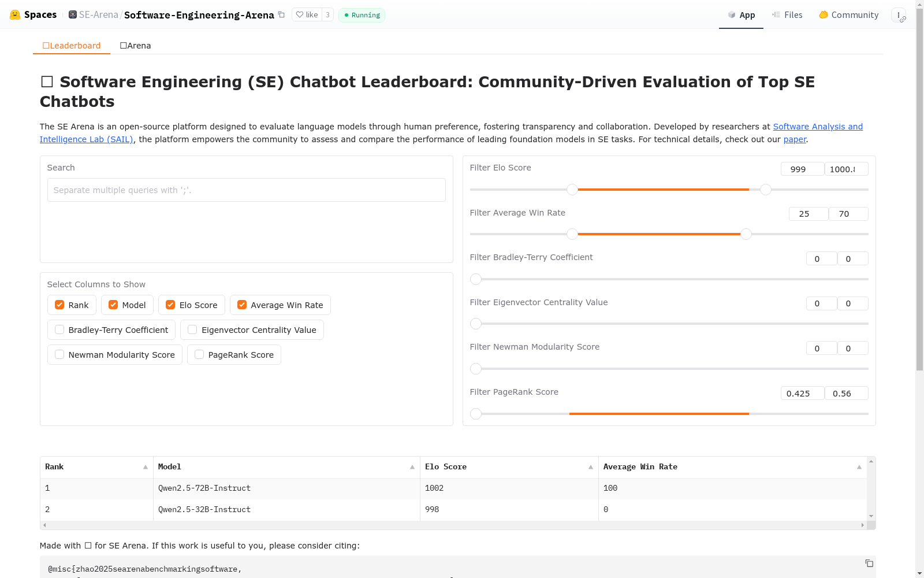Select the Qwen2.5-32B-Instruct model cell

pos(286,510)
